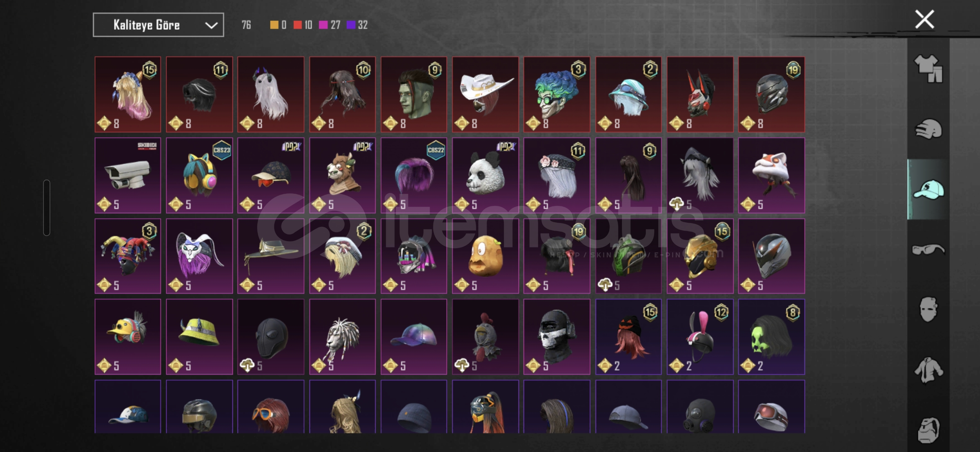Open the face mask category icon
Screen dimensions: 980x452
928,309
